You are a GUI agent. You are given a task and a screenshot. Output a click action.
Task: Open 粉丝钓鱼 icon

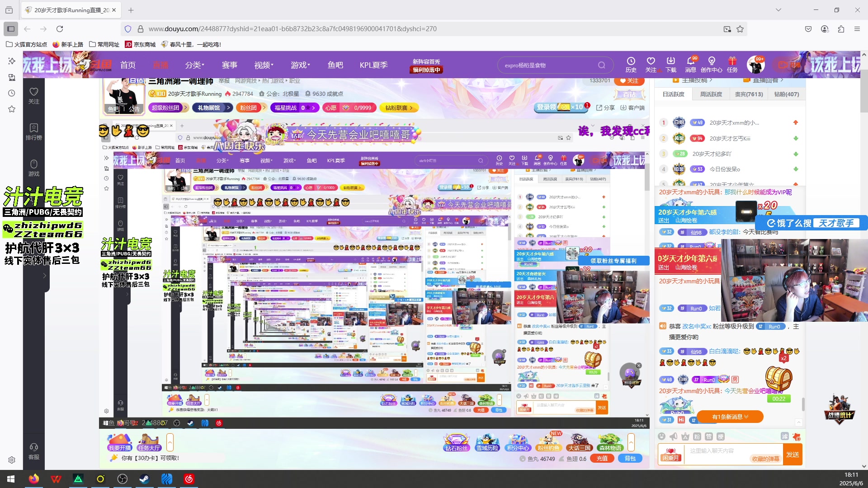tap(548, 442)
